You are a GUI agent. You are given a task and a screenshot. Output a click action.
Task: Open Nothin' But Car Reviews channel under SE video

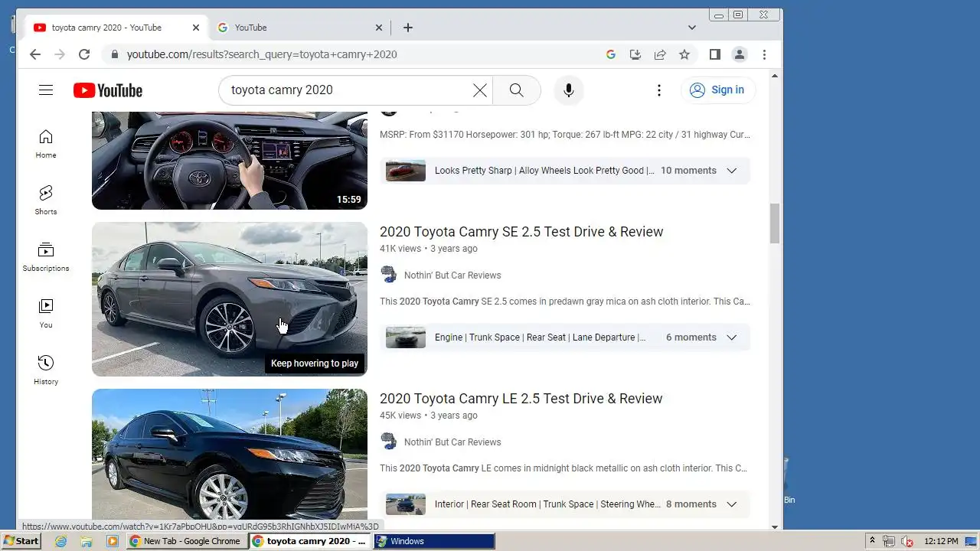tap(452, 275)
